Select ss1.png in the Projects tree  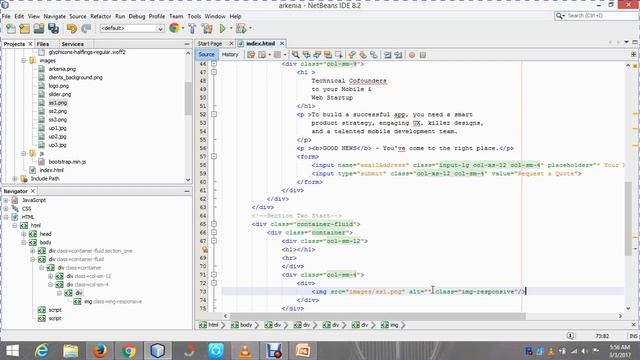[58, 103]
